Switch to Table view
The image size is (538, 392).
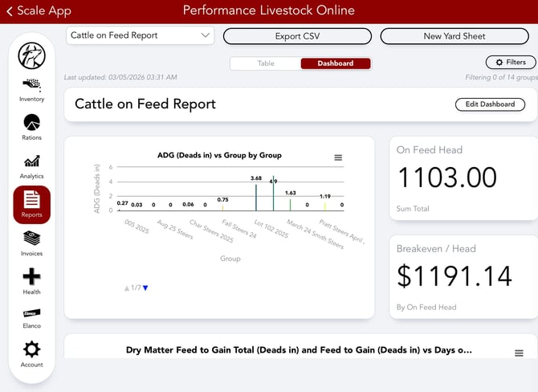(265, 63)
